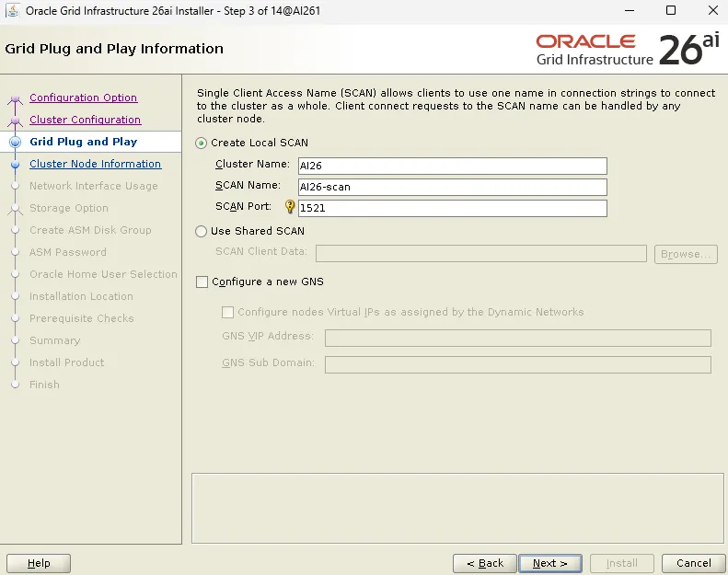Viewport: 728px width, 575px height.
Task: Select the Use Shared SCAN option
Action: coord(201,231)
